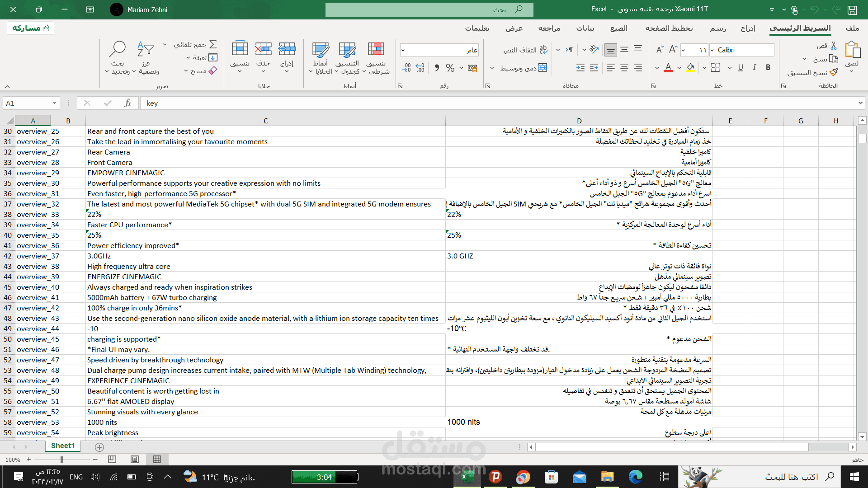Open the Microsoft Store taskbar icon
The width and height of the screenshot is (868, 488).
(x=551, y=477)
